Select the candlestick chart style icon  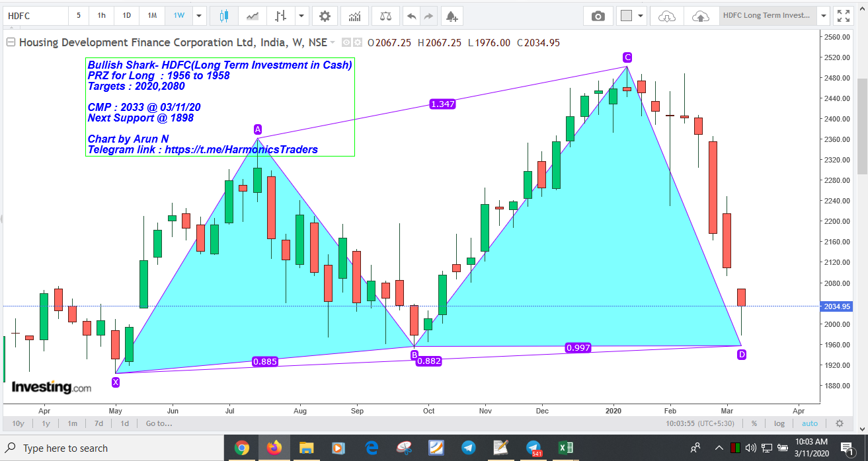point(223,15)
